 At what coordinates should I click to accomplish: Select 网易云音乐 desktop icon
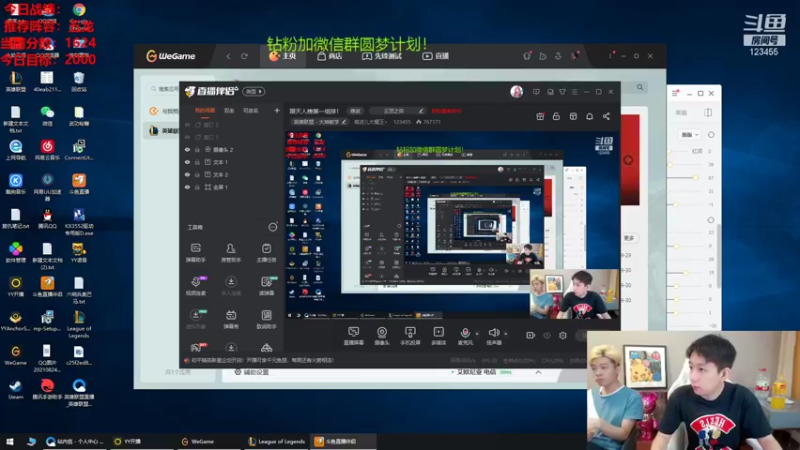(x=47, y=150)
